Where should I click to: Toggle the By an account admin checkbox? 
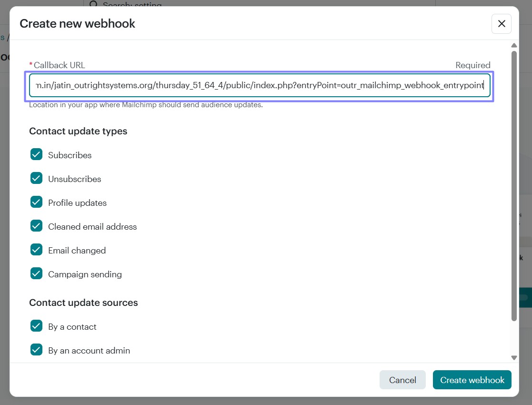(37, 350)
